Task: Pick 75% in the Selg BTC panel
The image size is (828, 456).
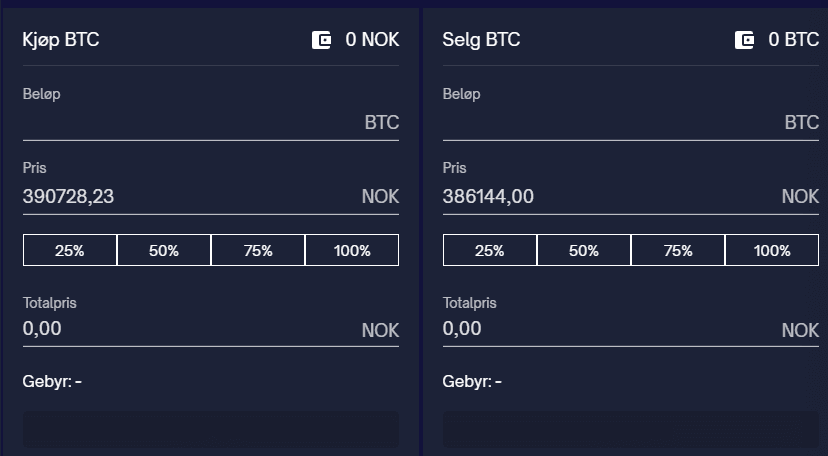Action: pyautogui.click(x=678, y=250)
